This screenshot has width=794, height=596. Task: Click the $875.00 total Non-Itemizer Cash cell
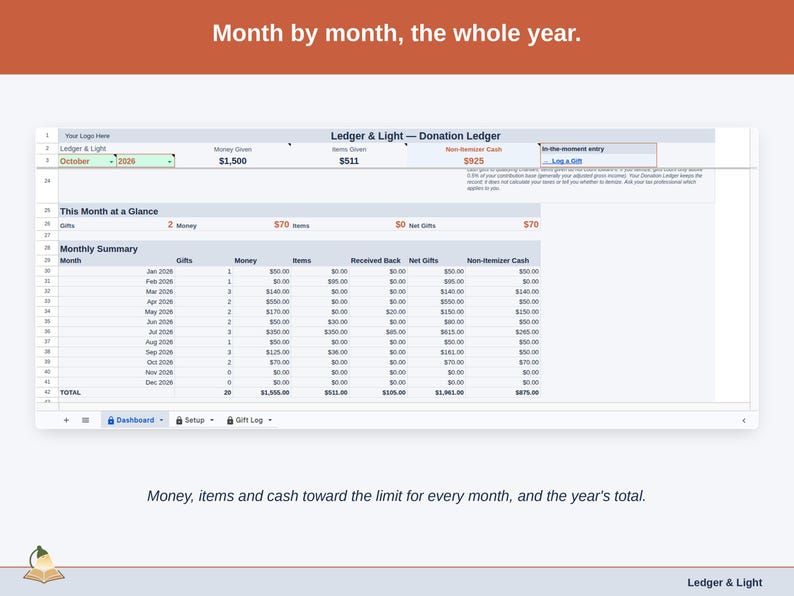pyautogui.click(x=503, y=392)
